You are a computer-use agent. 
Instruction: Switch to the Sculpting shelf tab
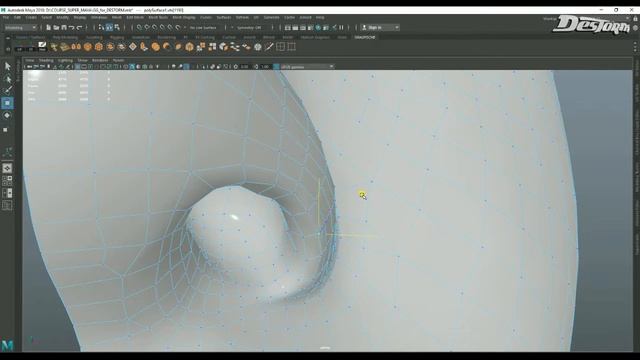tap(94, 38)
